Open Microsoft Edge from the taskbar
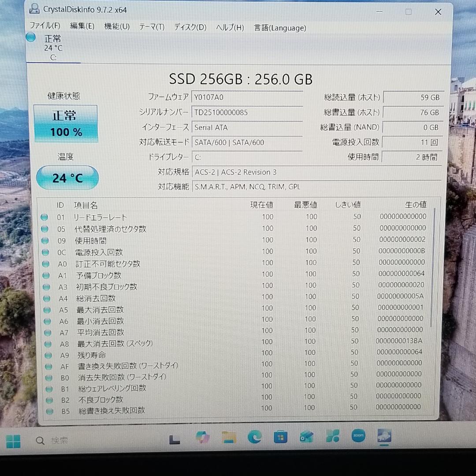 [x=254, y=437]
